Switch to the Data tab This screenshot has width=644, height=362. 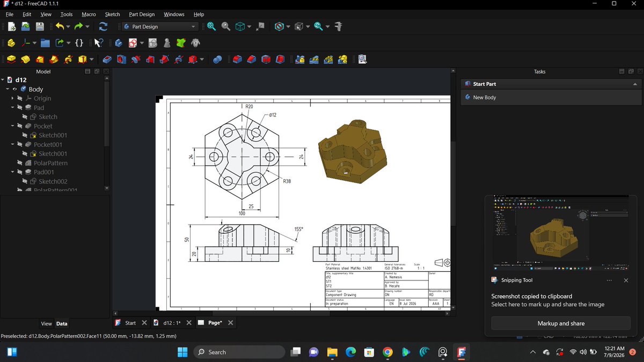click(62, 323)
